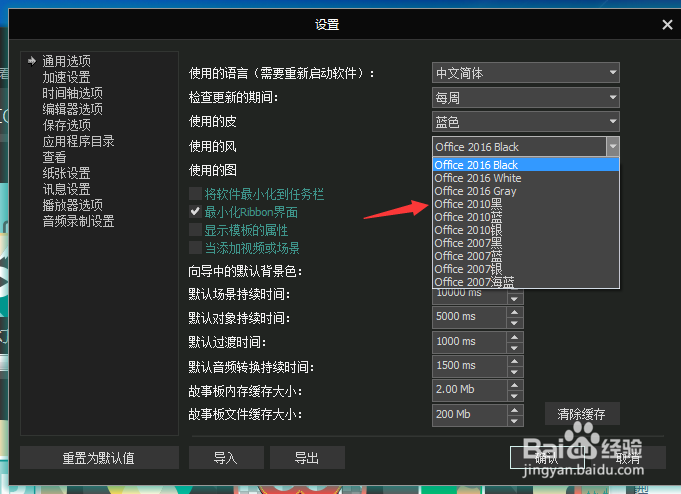Decrease default transition time 1000 ms
681x494 pixels.
click(x=515, y=348)
